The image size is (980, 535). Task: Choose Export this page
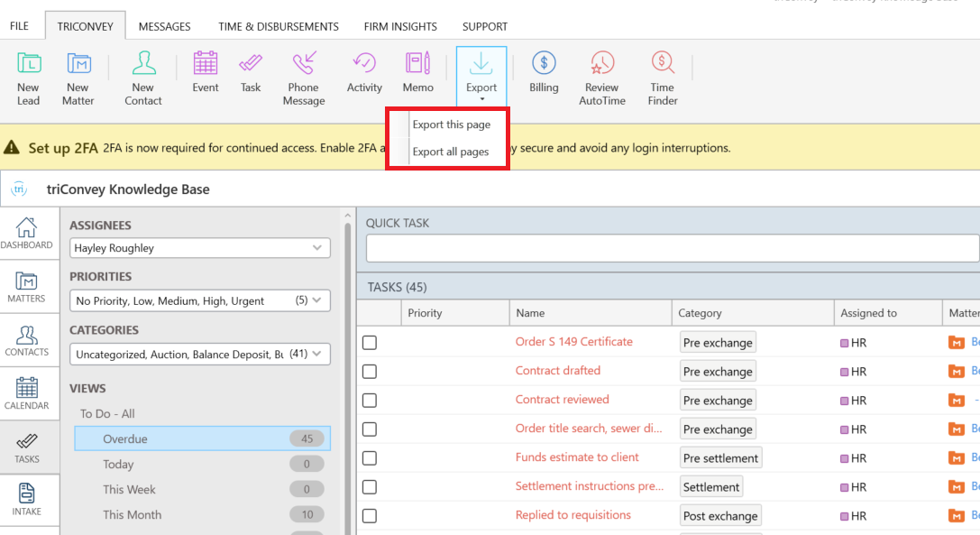click(451, 125)
